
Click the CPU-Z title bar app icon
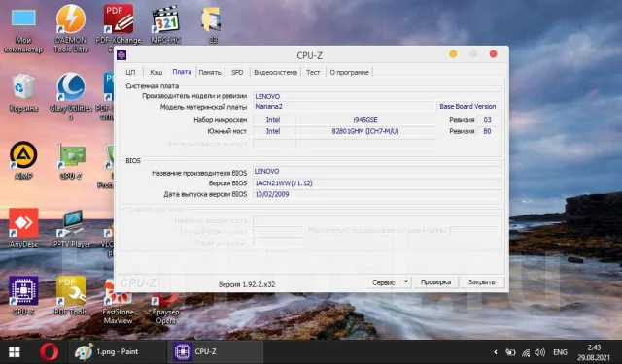point(121,55)
